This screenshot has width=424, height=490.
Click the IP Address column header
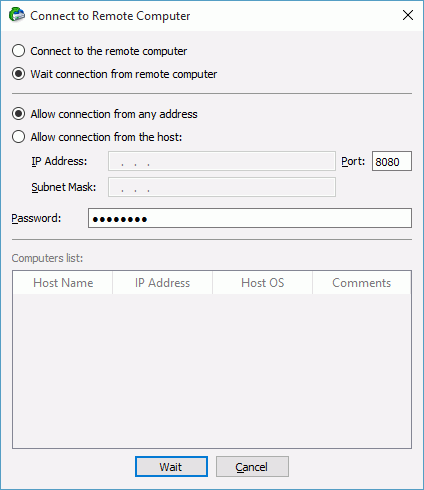tap(162, 283)
